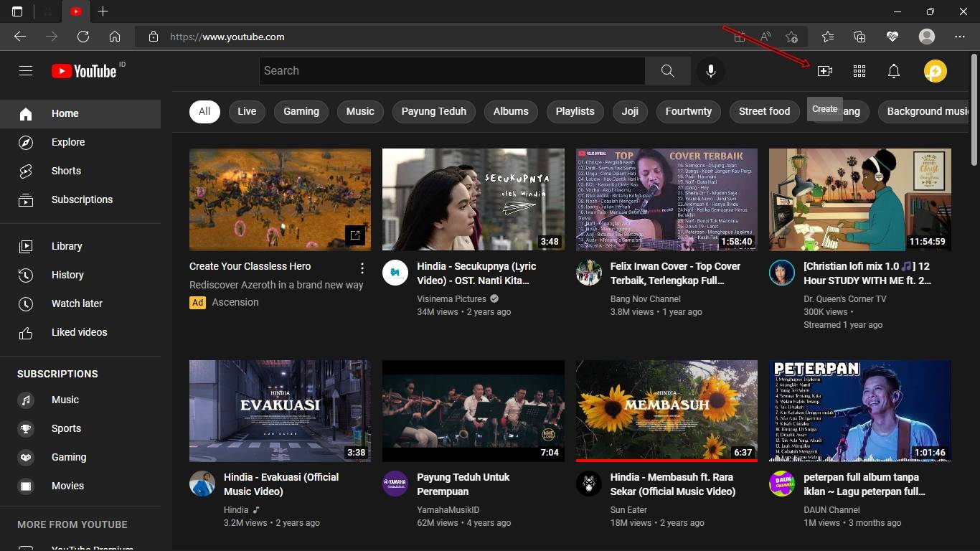Select the Gaming filter chip
Screen dimensions: 980x551
pyautogui.click(x=301, y=111)
